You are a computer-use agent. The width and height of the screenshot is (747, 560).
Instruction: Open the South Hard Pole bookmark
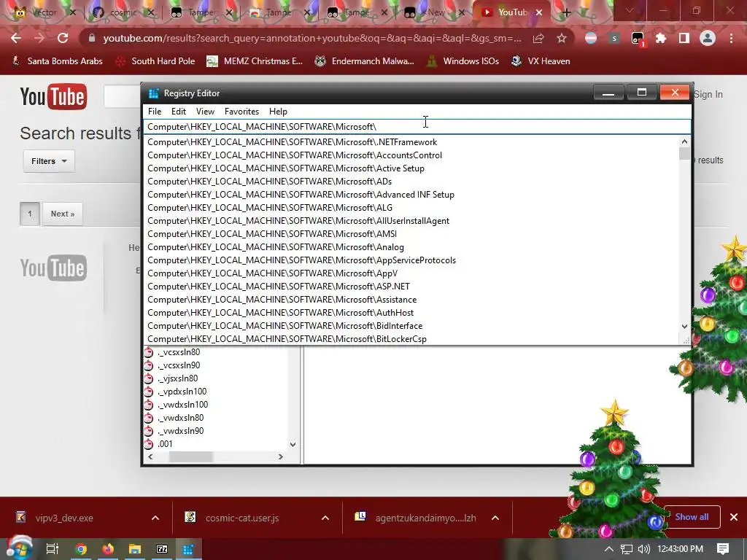(x=156, y=61)
